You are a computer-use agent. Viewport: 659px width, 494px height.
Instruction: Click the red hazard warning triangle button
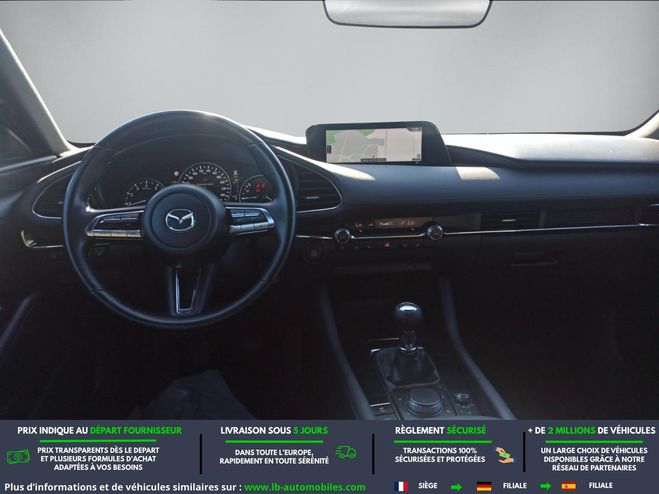tap(388, 244)
